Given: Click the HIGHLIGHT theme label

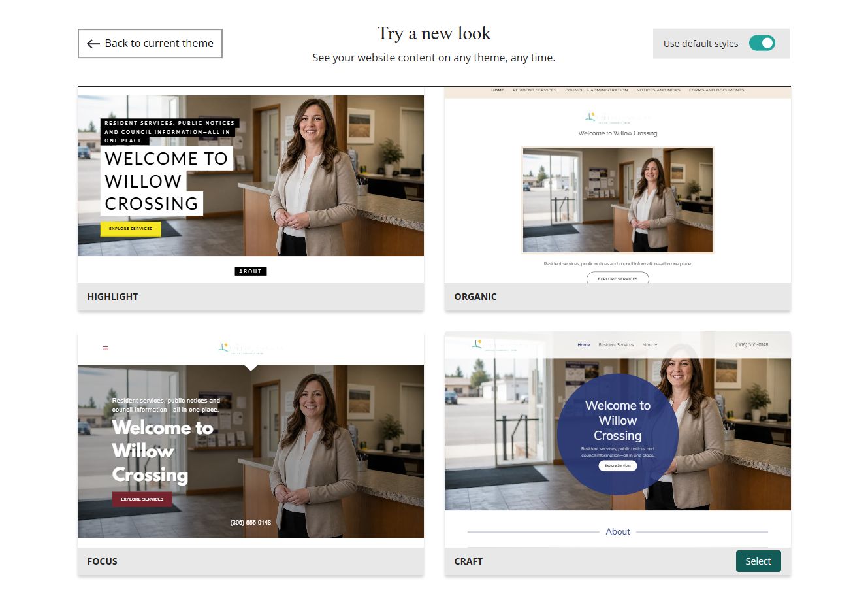Looking at the screenshot, I should click(x=112, y=297).
